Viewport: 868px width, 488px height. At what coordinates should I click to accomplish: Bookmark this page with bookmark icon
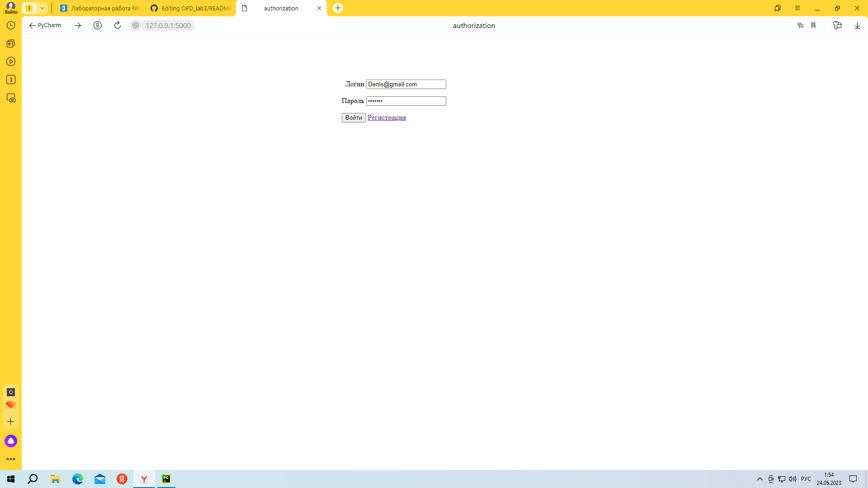click(x=813, y=25)
